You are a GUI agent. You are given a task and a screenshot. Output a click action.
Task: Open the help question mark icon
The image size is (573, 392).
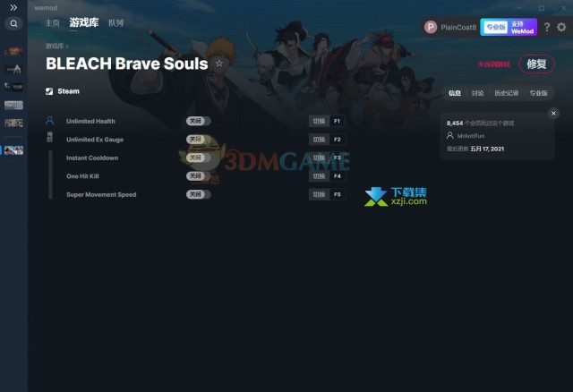(x=547, y=27)
